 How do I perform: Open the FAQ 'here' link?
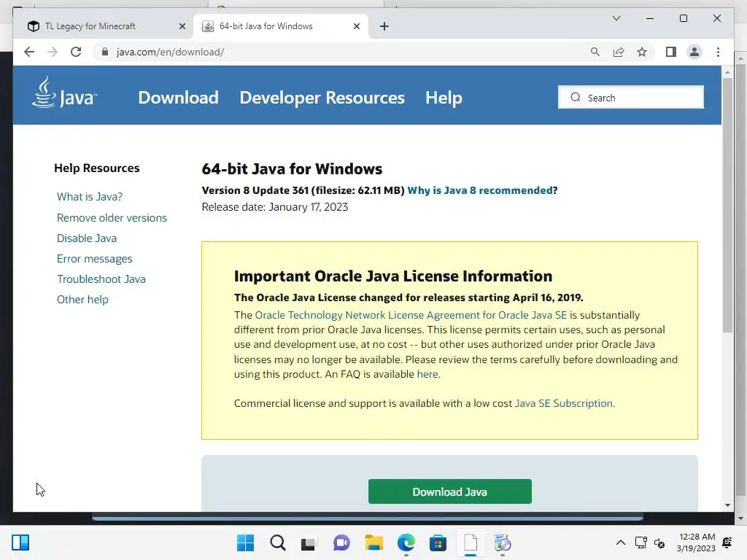427,374
